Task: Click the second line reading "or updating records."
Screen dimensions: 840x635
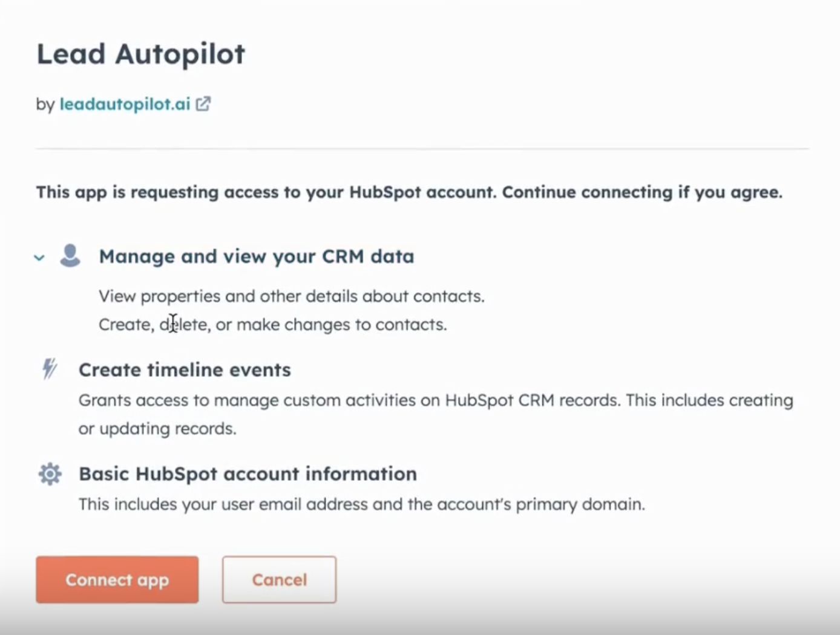Action: [157, 429]
